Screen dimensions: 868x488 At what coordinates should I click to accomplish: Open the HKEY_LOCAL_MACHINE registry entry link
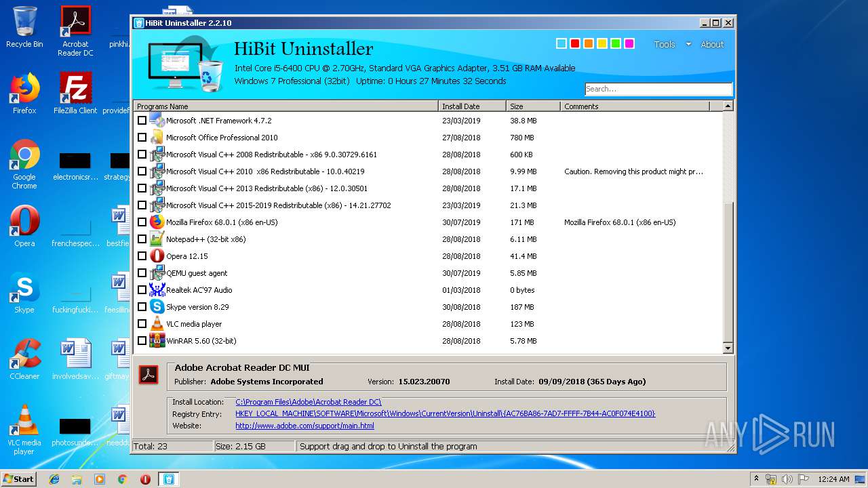point(446,413)
